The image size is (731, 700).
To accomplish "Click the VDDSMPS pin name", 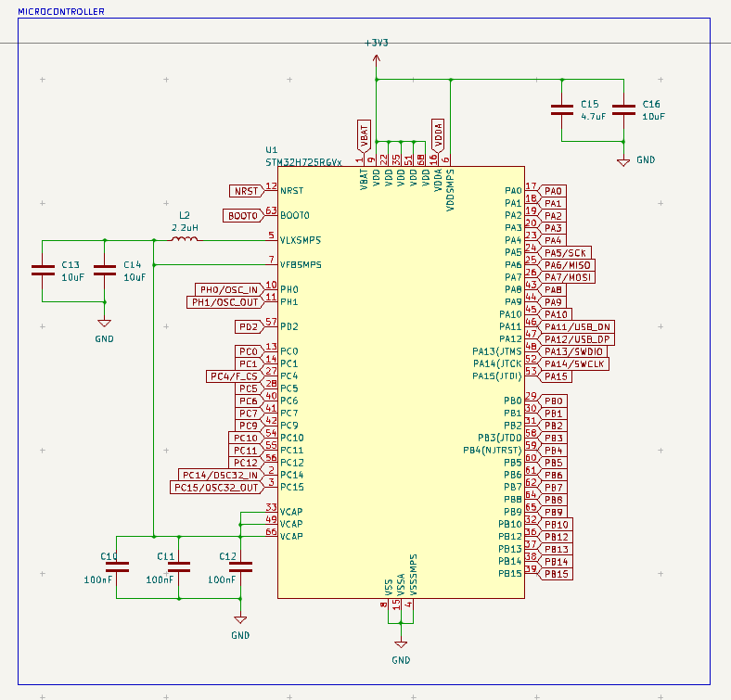I will (450, 190).
